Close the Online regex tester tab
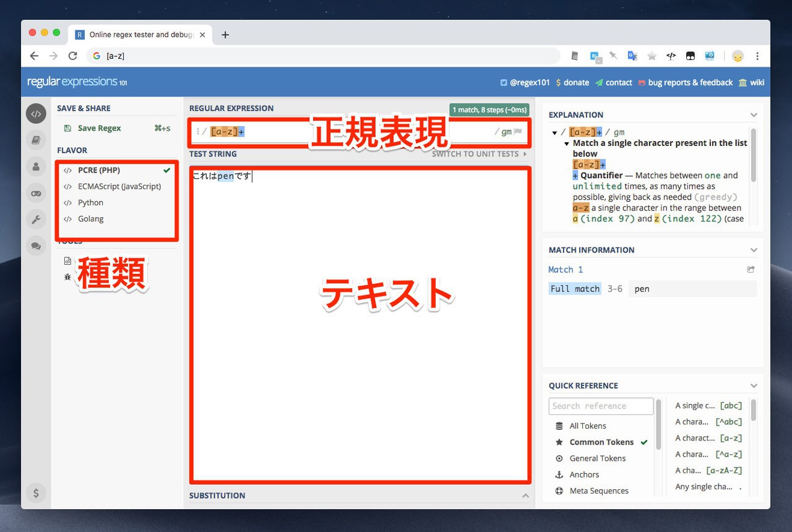792x532 pixels. 202,35
